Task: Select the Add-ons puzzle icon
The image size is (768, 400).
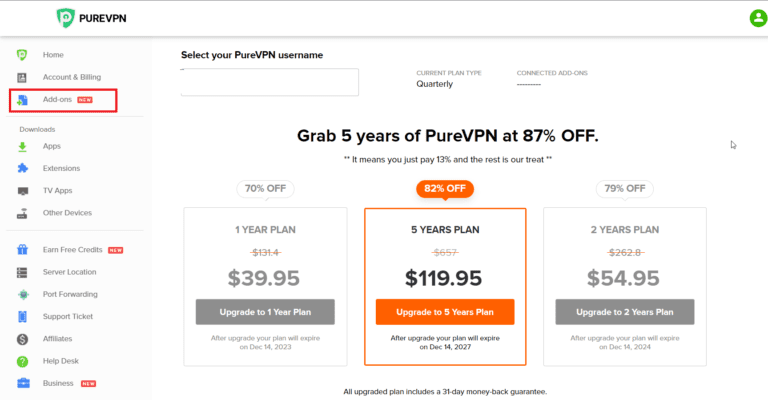Action: click(x=22, y=100)
